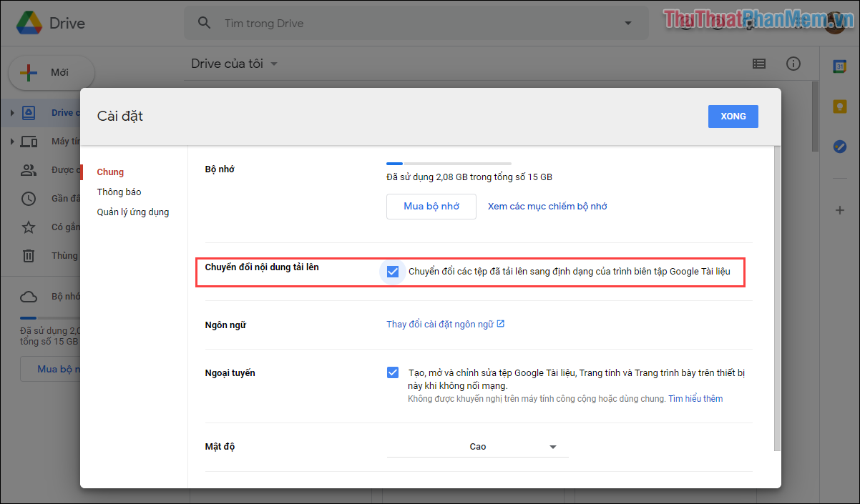Open the 'Tìm hiểu thêm' link
860x504 pixels.
click(695, 399)
